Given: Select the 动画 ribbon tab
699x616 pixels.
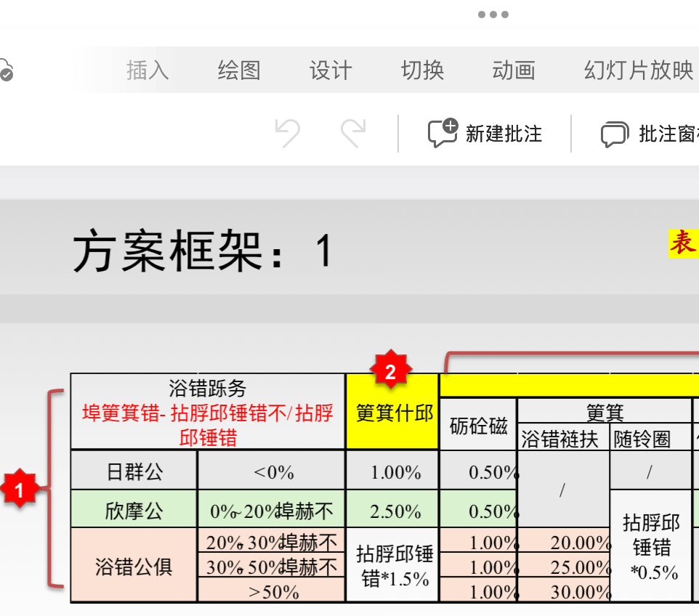Looking at the screenshot, I should coord(514,70).
